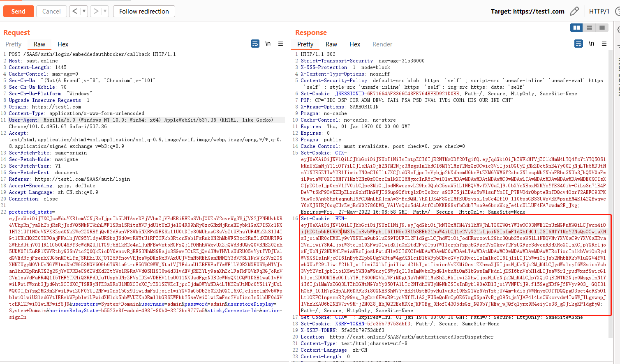Edit target with the pencil icon
620x364 pixels.
coord(574,11)
